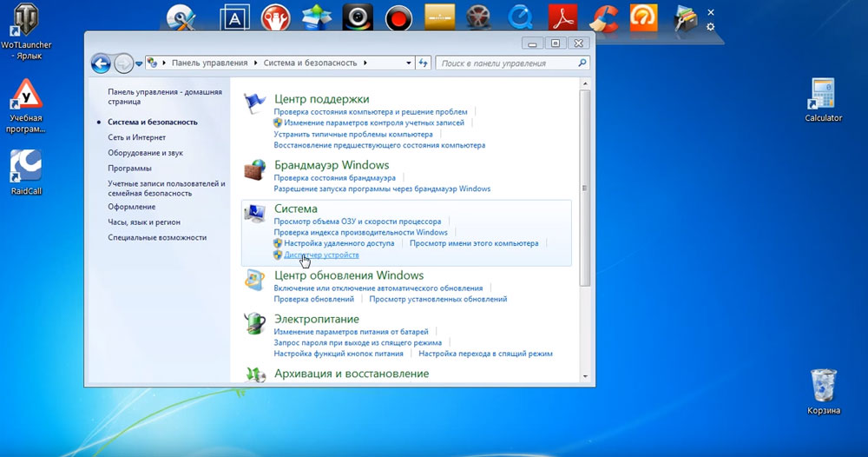The height and width of the screenshot is (457, 868).
Task: Go back with the blue arrow button
Action: 101,63
